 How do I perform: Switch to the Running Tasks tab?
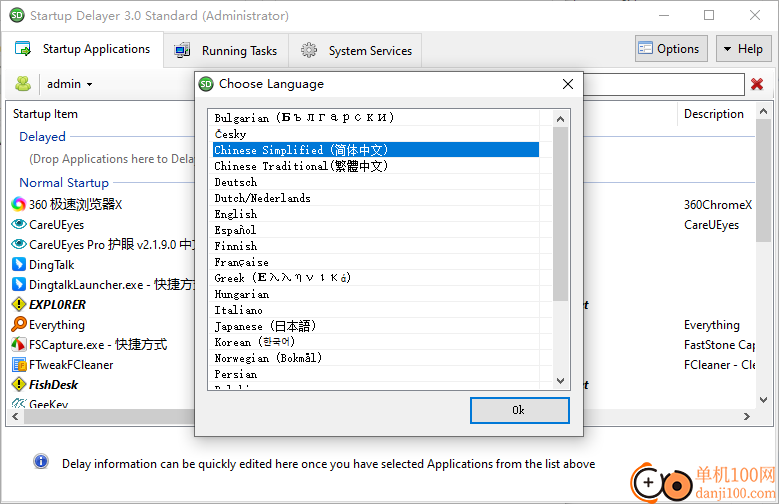(226, 51)
